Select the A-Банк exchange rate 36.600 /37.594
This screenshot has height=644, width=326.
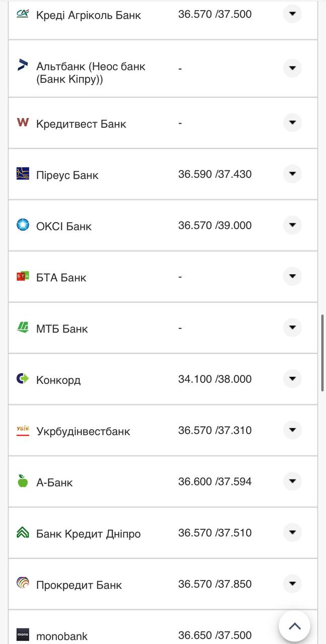[x=215, y=481]
